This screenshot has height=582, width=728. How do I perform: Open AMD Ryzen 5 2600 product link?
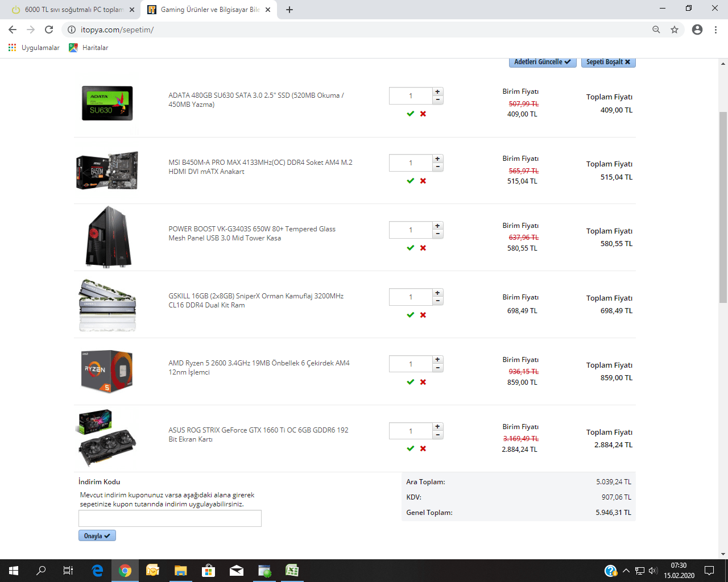[259, 368]
